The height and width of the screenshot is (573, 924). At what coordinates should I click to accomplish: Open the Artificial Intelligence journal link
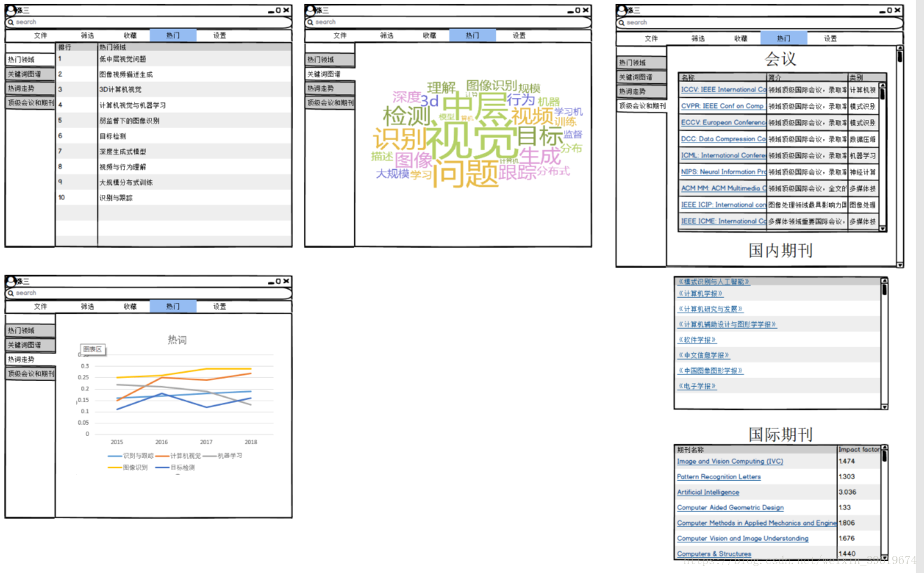pos(708,492)
